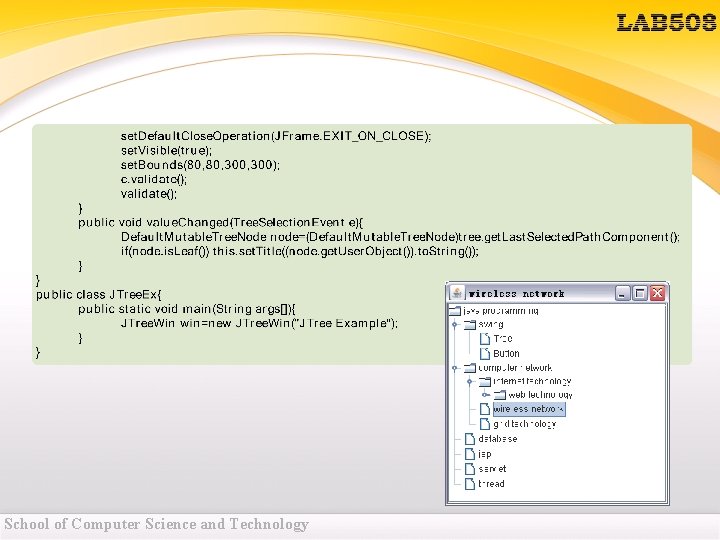Click the setVisible(true) code line

click(x=166, y=151)
